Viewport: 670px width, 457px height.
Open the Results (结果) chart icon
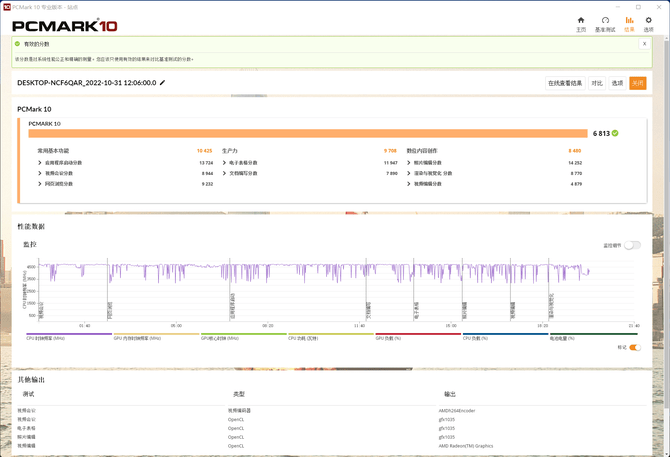[629, 23]
